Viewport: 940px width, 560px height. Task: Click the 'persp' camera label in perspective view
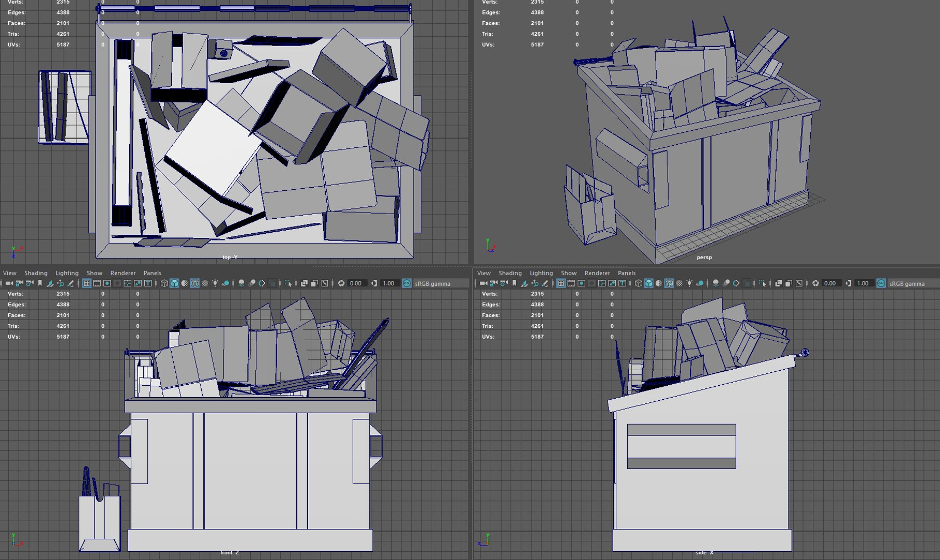pos(704,257)
